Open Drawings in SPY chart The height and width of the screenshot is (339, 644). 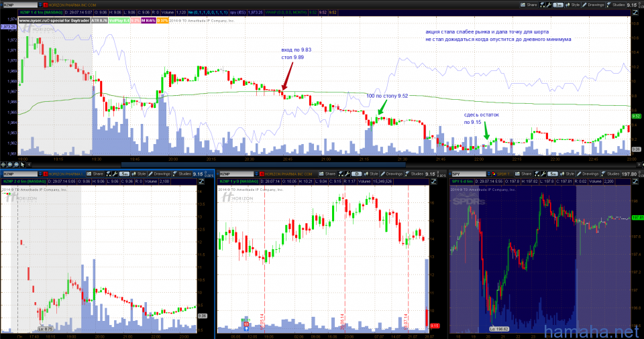(588, 174)
